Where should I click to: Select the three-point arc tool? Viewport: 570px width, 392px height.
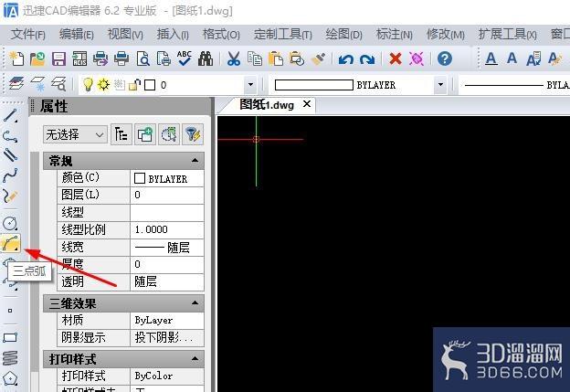pyautogui.click(x=10, y=243)
